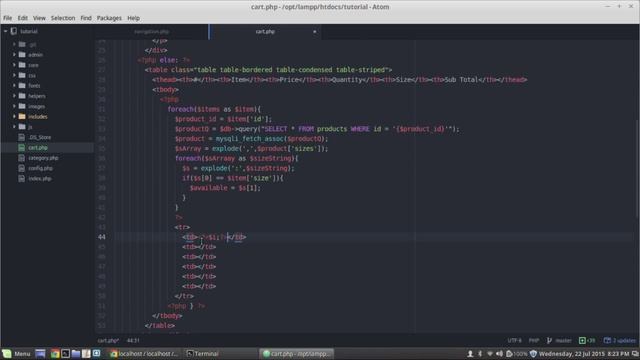The image size is (640, 360).
Task: Expand the js folder arrow
Action: 14,127
